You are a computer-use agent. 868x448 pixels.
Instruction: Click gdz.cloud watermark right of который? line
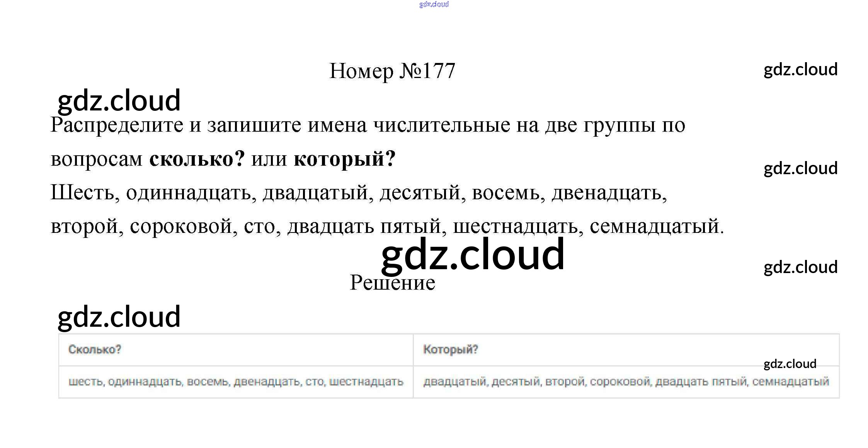pos(800,168)
